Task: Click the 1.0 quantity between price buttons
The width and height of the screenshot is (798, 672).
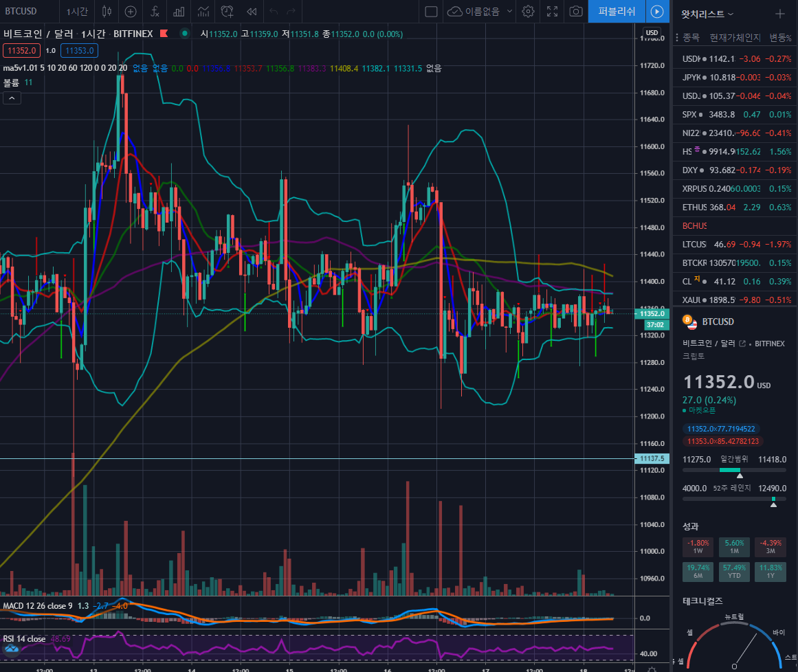Action: tap(50, 50)
